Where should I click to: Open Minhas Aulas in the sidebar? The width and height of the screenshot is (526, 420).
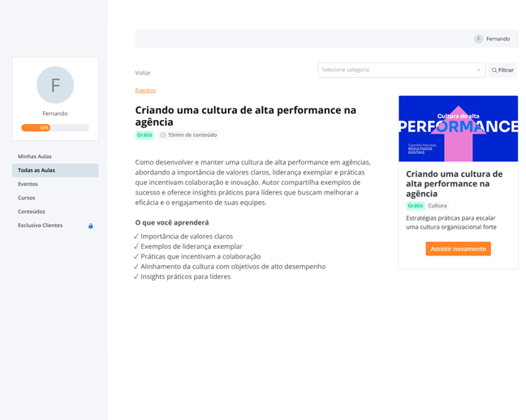pyautogui.click(x=35, y=156)
